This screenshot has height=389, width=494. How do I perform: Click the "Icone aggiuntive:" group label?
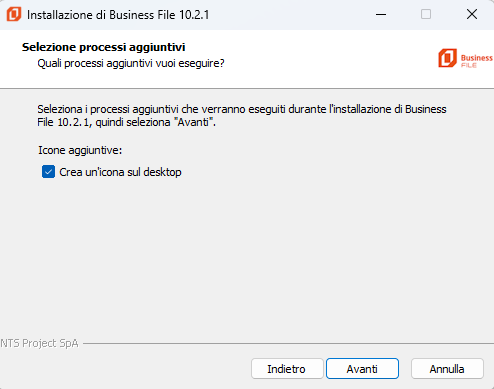80,150
